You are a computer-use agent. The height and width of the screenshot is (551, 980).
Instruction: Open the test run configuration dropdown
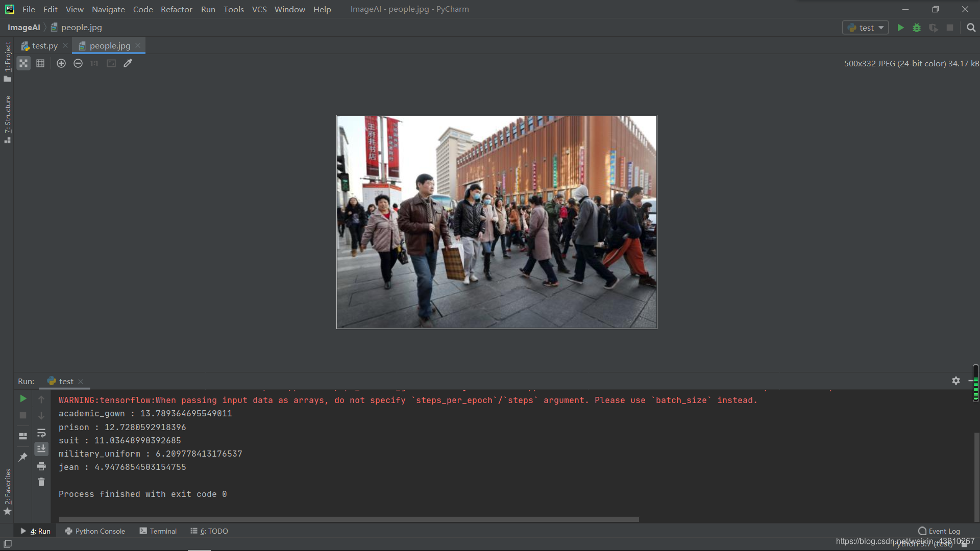pos(866,28)
